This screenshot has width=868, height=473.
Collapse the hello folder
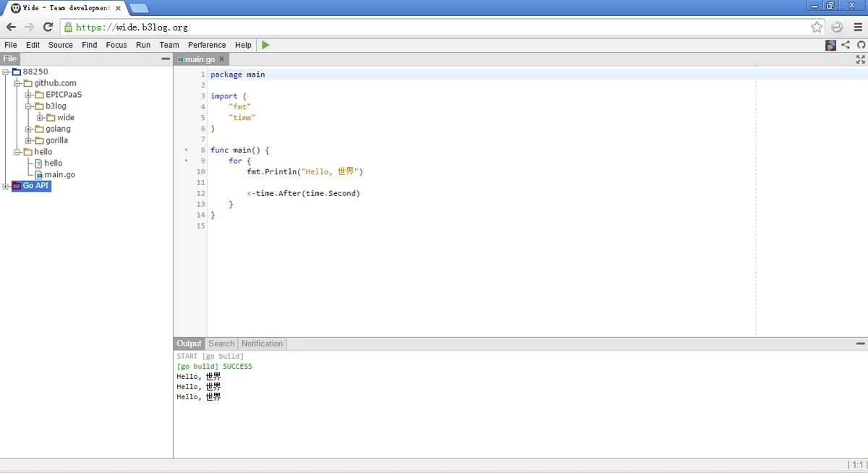[17, 152]
